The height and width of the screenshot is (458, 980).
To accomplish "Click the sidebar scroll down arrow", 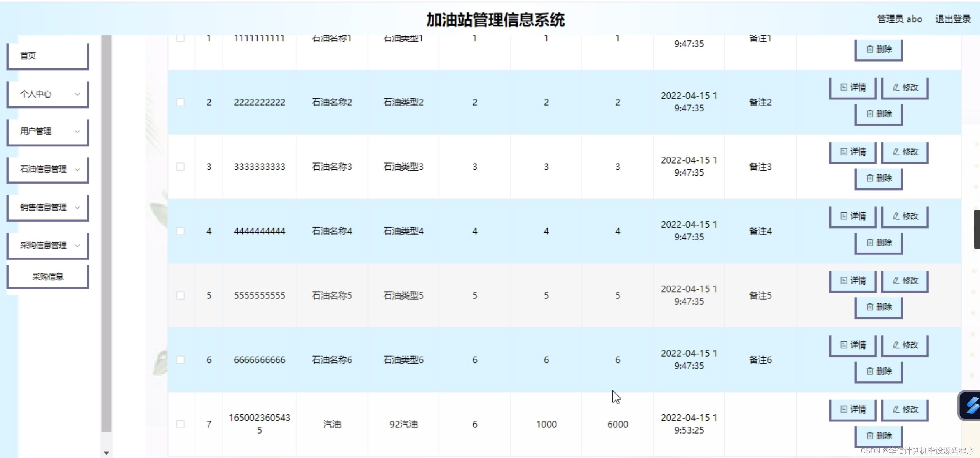I will tap(106, 453).
